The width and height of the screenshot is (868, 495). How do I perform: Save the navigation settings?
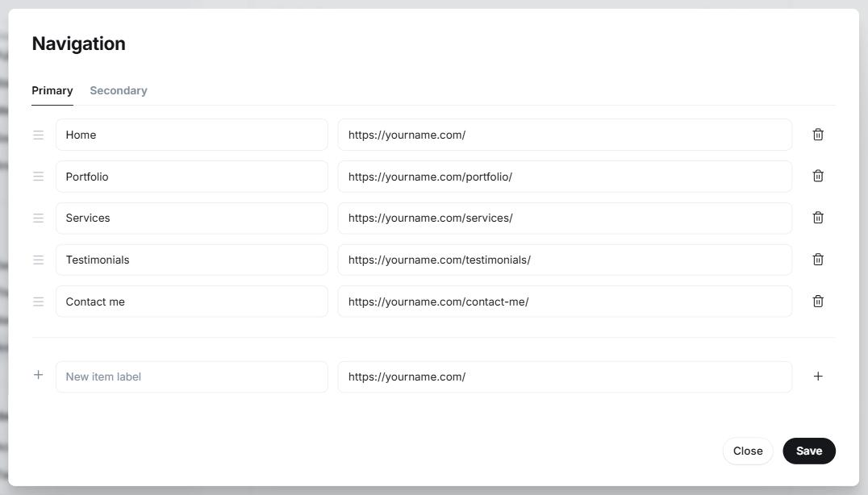point(809,451)
